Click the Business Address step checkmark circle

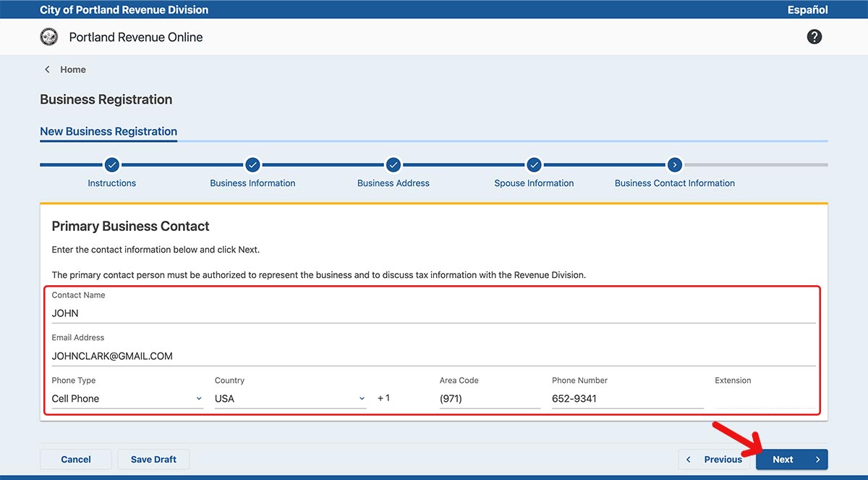[x=393, y=165]
